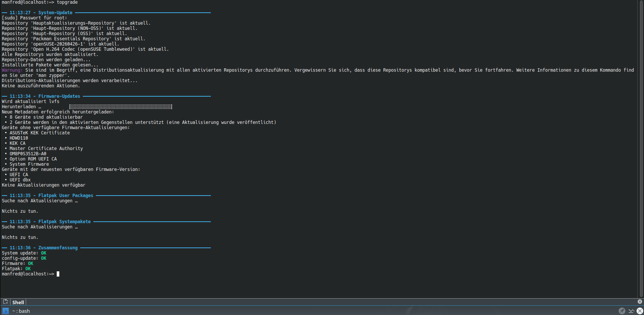Click the '~ : bash' window title
The width and height of the screenshot is (644, 315).
click(21, 311)
